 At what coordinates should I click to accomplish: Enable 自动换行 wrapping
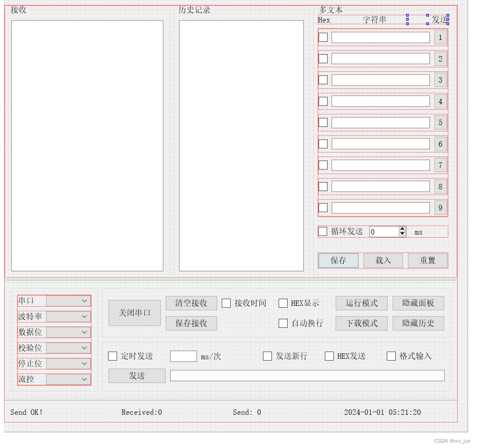[283, 323]
